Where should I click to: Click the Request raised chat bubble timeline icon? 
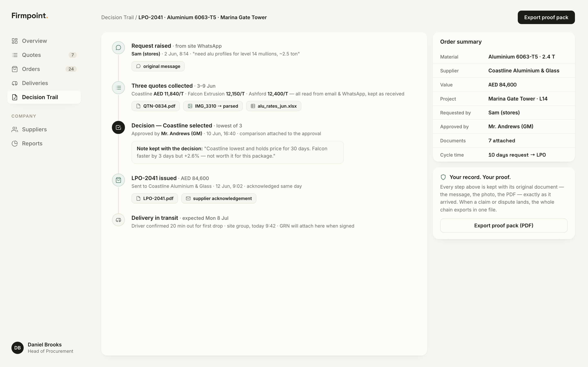tap(118, 48)
